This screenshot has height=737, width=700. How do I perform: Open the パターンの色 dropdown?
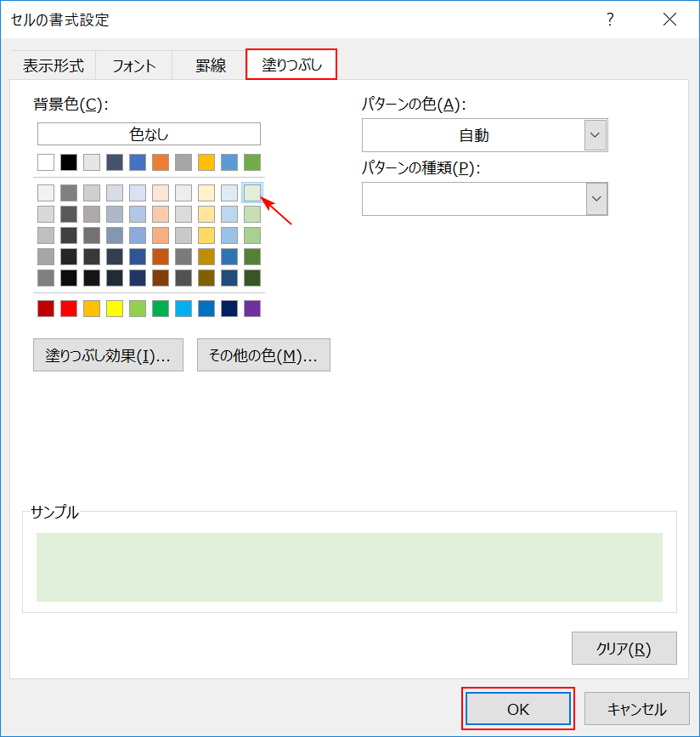tap(597, 134)
